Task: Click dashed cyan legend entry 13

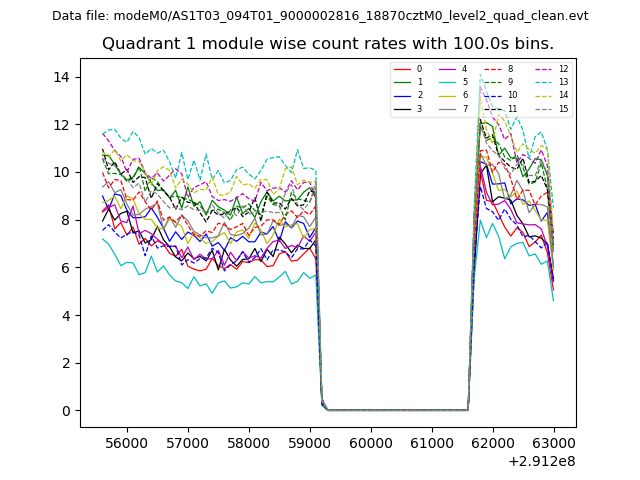Action: click(x=542, y=82)
